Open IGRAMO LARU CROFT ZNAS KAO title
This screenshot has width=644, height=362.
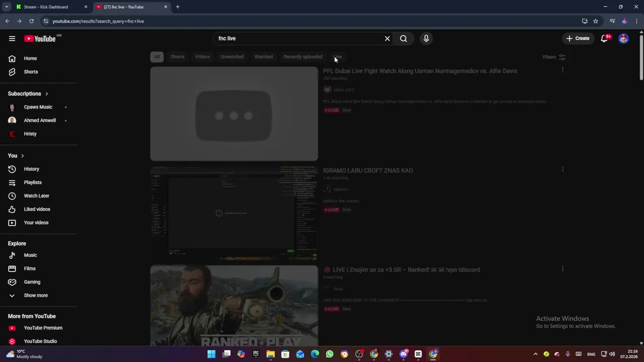coord(368,170)
